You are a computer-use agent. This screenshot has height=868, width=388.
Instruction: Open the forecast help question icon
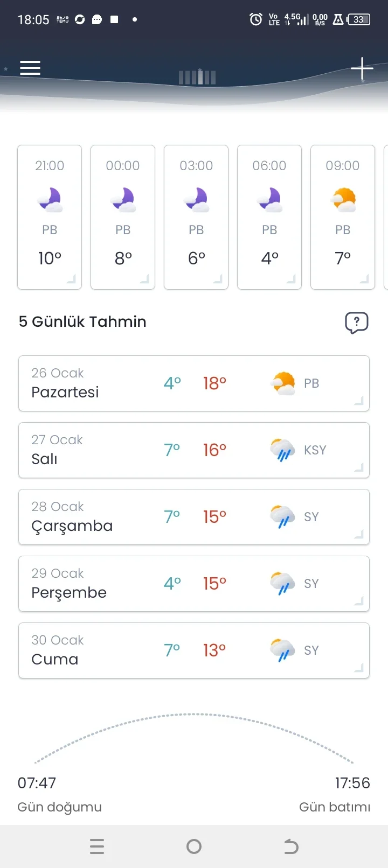point(356,323)
